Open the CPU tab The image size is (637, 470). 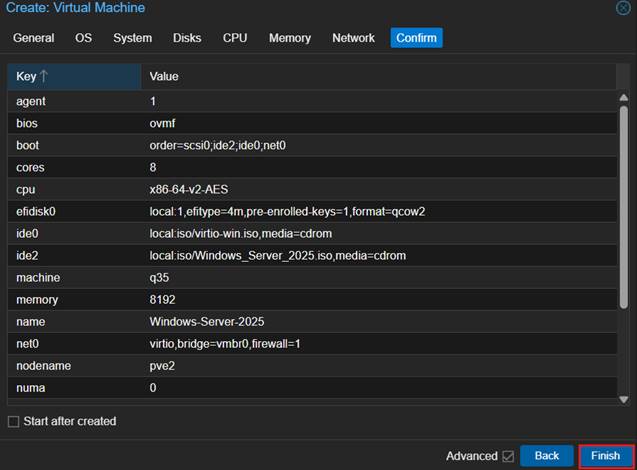pos(235,38)
